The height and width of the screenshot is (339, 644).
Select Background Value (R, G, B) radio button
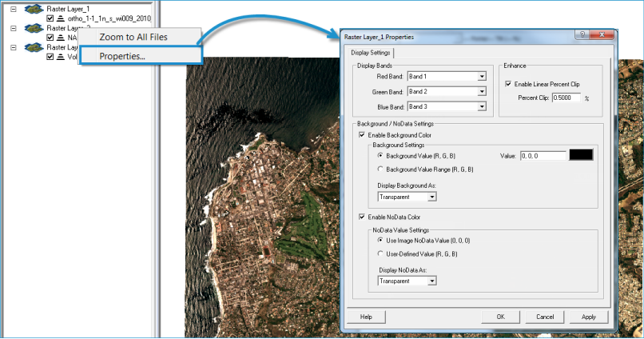(x=380, y=156)
